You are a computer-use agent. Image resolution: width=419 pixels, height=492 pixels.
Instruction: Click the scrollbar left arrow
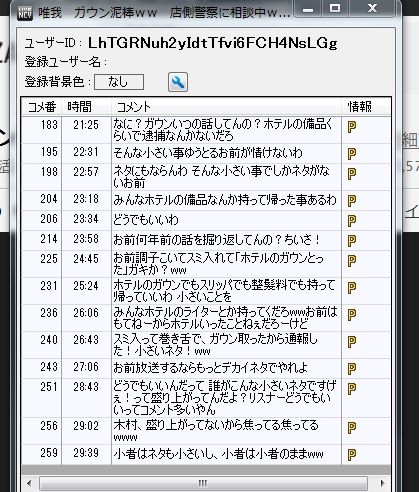29,483
